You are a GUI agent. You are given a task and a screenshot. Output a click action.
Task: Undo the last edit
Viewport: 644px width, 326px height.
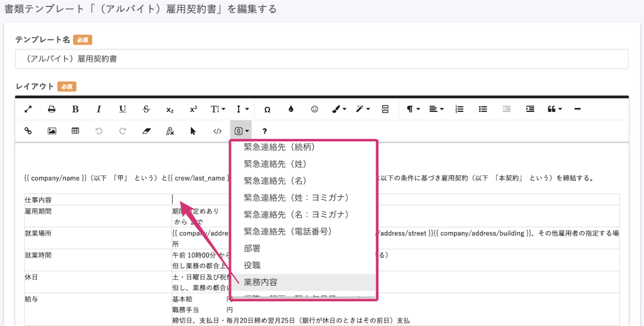(99, 131)
